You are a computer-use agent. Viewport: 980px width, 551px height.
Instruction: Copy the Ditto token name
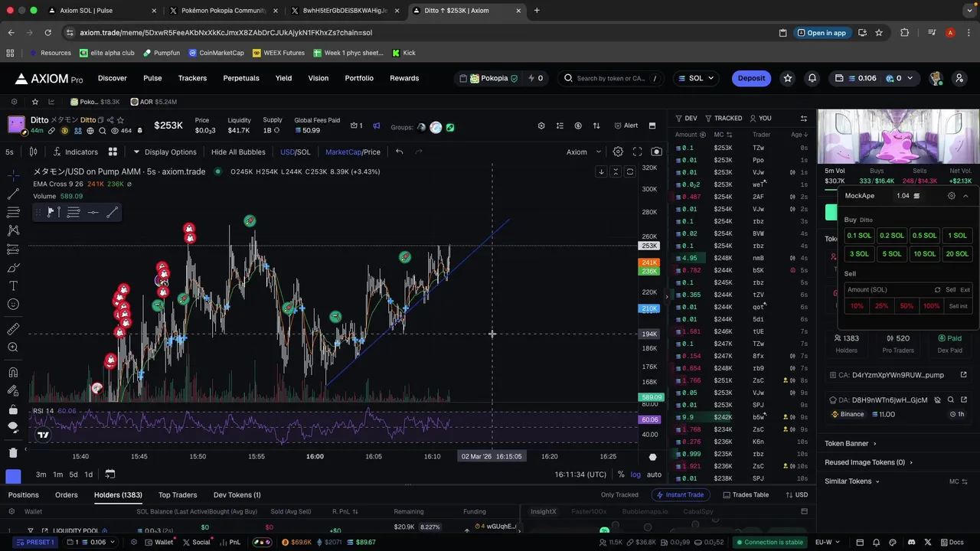coord(100,120)
